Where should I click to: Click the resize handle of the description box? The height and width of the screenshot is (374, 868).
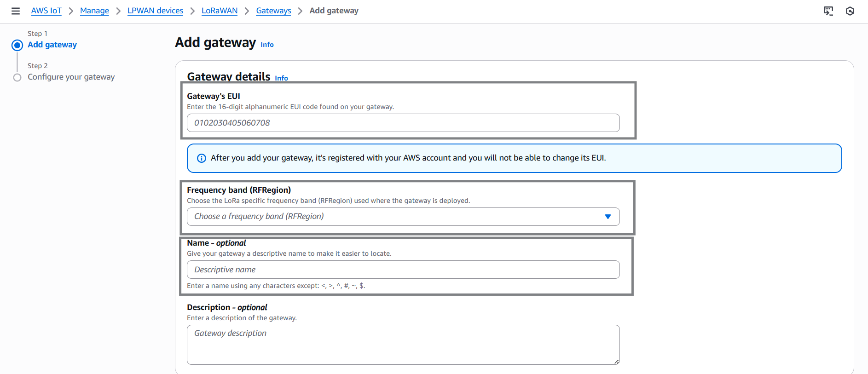pyautogui.click(x=617, y=362)
